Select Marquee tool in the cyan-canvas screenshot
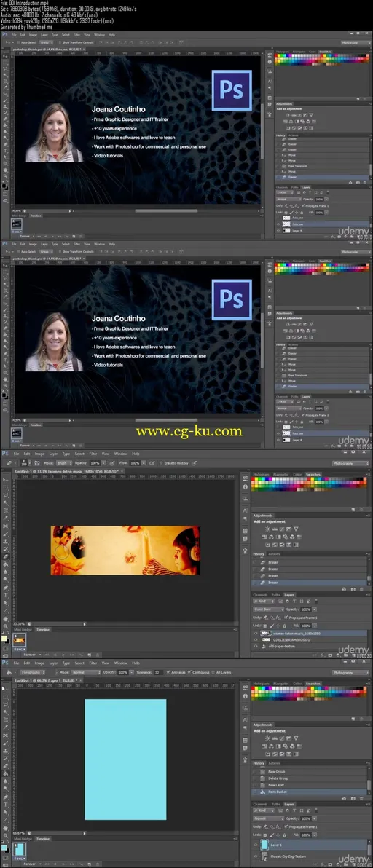Image resolution: width=373 pixels, height=868 pixels. point(6,697)
